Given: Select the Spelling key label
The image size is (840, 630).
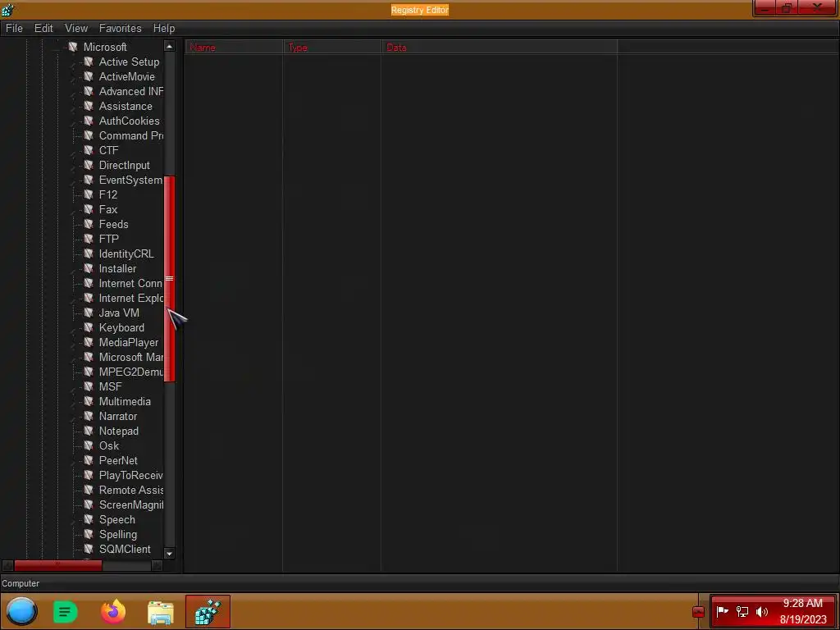Looking at the screenshot, I should click(118, 534).
